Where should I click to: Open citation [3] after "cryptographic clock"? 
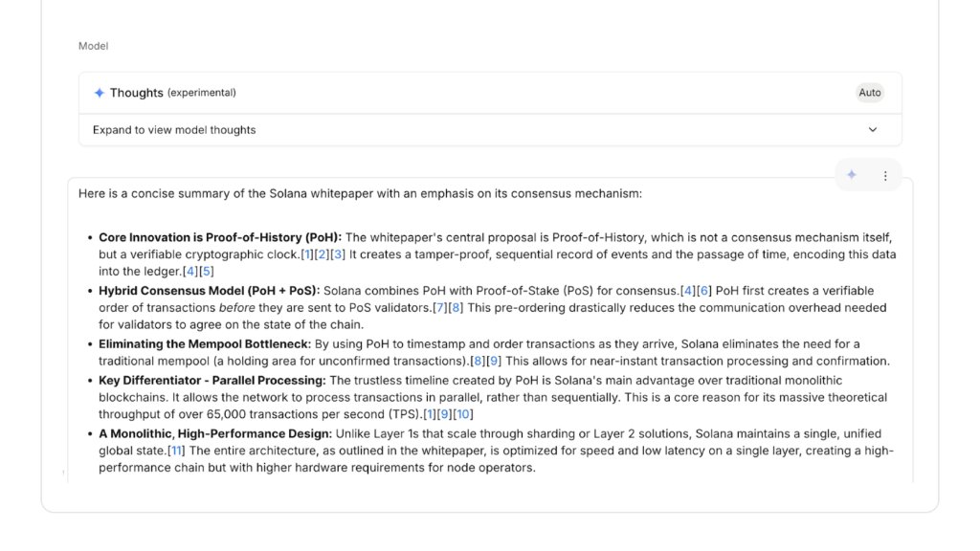tap(338, 255)
